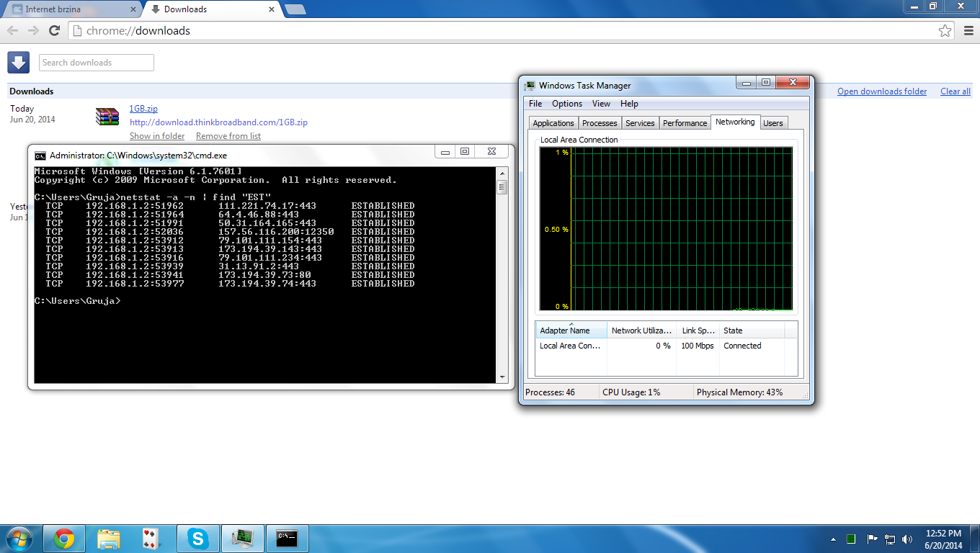Click 'Physical Memory: 43%' in status bar
The height and width of the screenshot is (553, 980).
point(739,392)
